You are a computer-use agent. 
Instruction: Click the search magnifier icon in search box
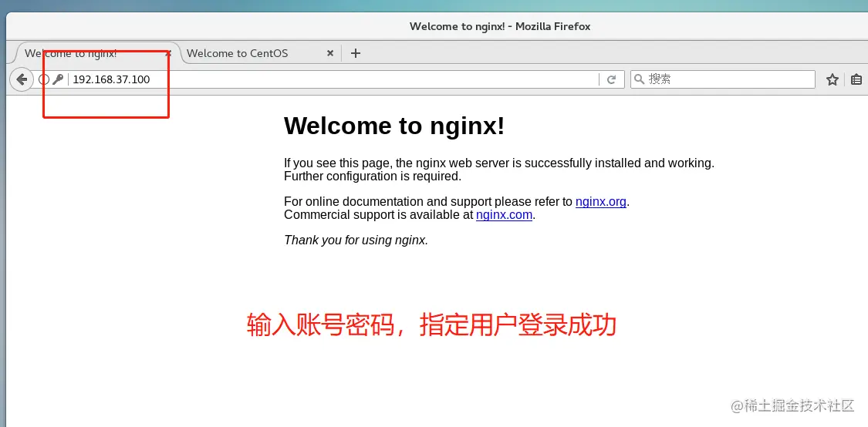[x=639, y=79]
